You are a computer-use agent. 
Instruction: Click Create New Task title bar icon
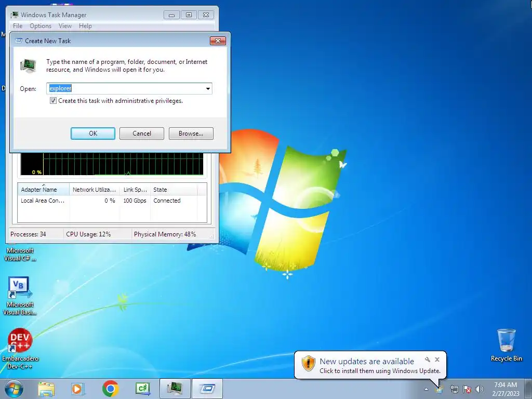coord(19,41)
